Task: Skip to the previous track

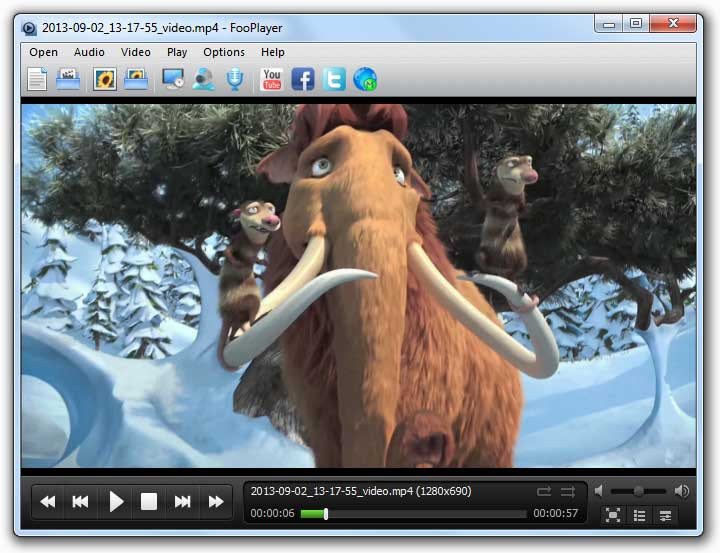Action: tap(80, 502)
